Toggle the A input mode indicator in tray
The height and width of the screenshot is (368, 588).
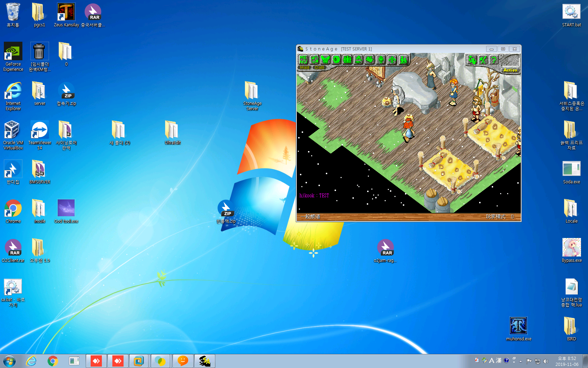[x=491, y=361]
